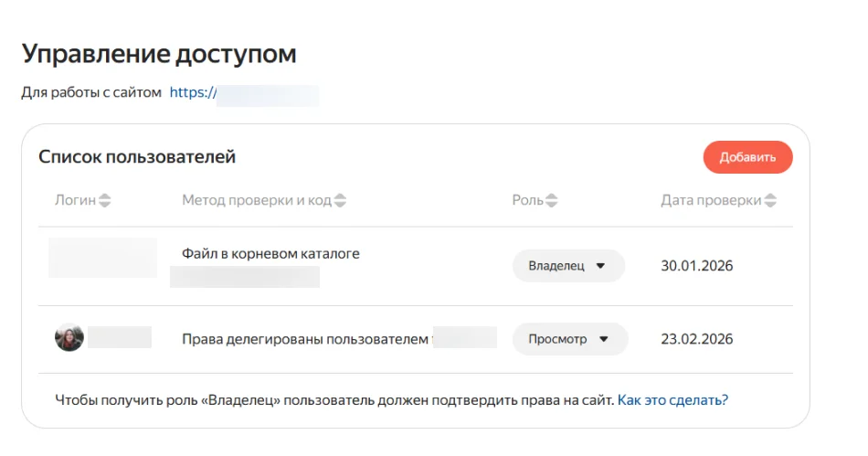Click the Роль column header label
The height and width of the screenshot is (456, 868).
(x=527, y=201)
